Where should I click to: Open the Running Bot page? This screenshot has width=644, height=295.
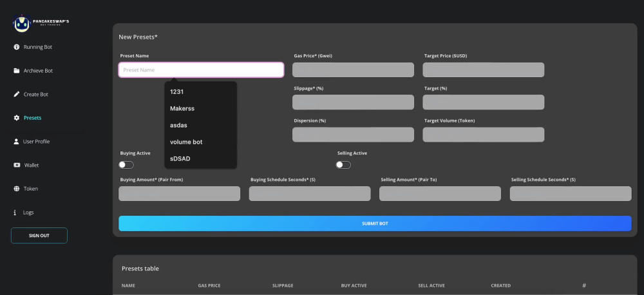[x=38, y=47]
